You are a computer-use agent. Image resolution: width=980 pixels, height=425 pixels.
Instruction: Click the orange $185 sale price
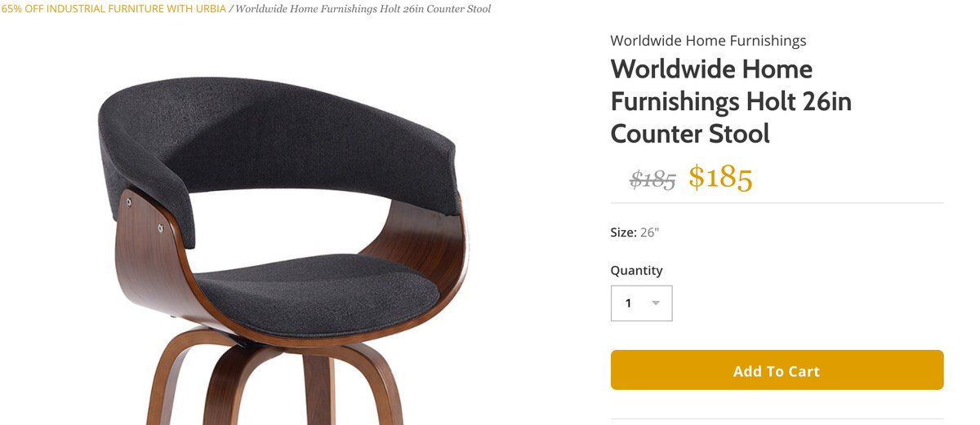click(719, 177)
